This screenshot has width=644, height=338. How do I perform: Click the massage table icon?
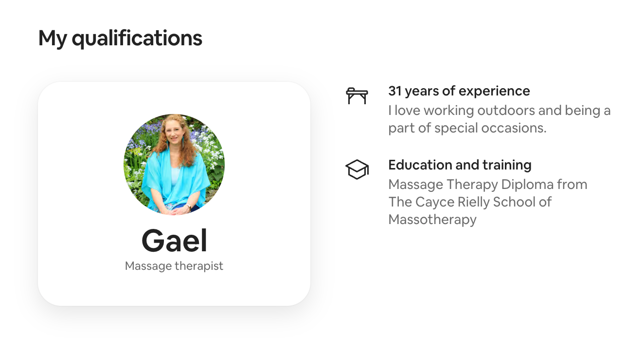point(357,95)
